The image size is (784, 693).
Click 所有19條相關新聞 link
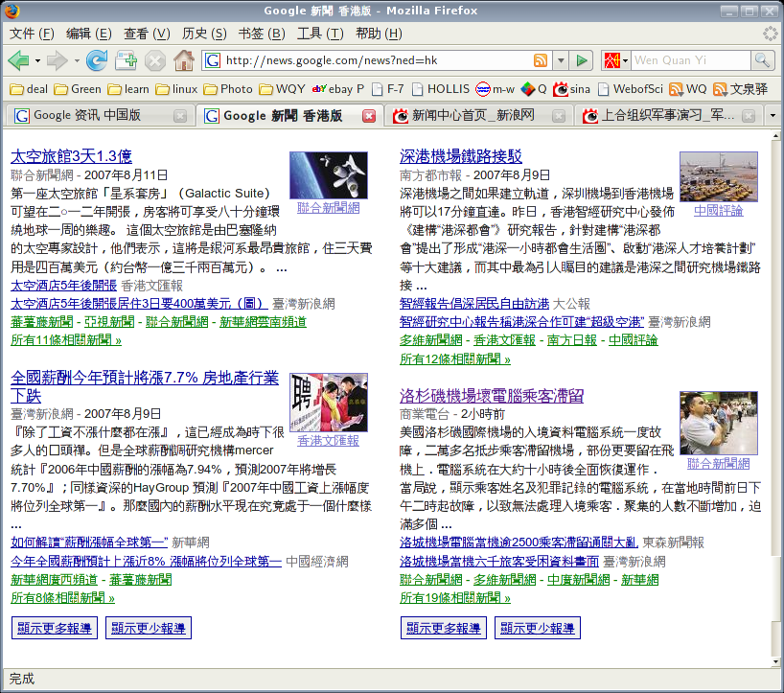pyautogui.click(x=455, y=598)
